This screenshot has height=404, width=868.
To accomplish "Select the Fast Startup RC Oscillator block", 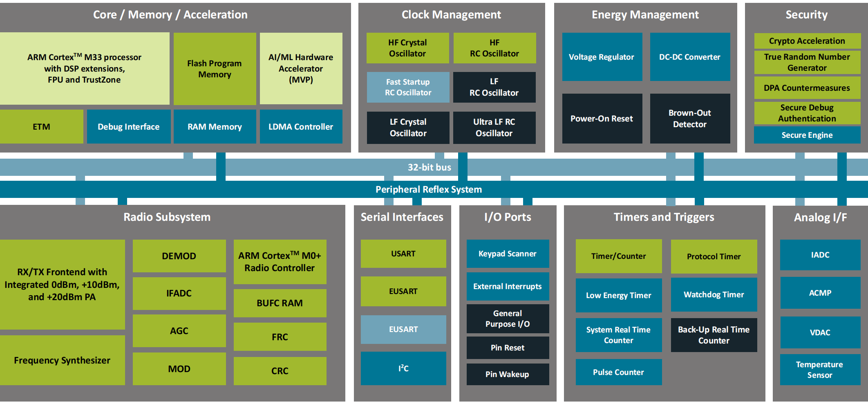I will 408,87.
